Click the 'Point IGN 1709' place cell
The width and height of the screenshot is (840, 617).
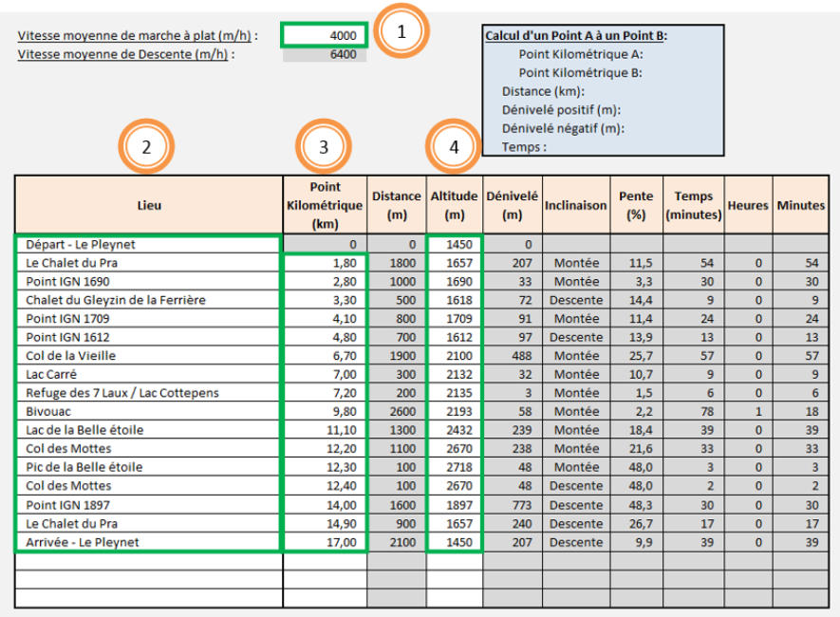148,319
